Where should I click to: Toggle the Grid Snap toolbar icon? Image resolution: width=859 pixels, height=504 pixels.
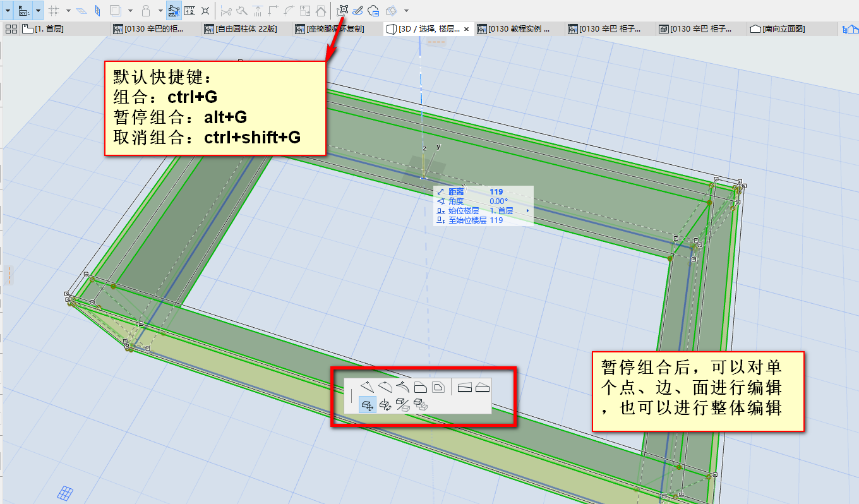pos(54,11)
